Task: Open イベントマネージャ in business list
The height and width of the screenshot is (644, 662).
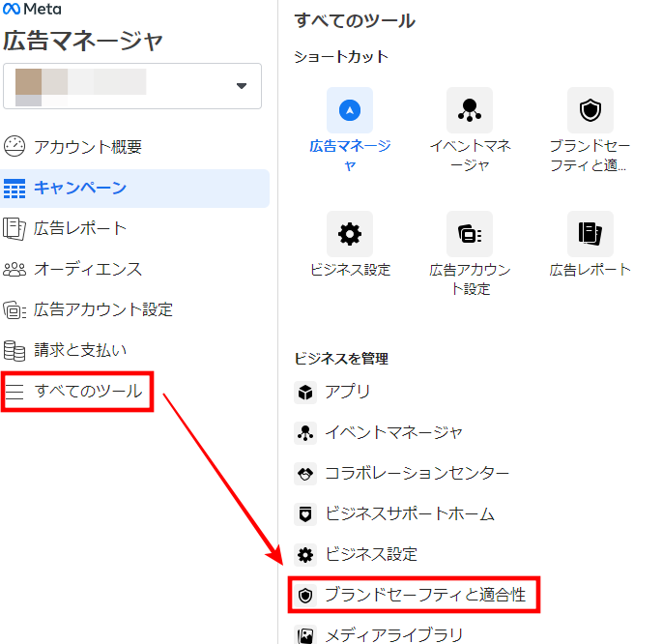Action: (393, 432)
